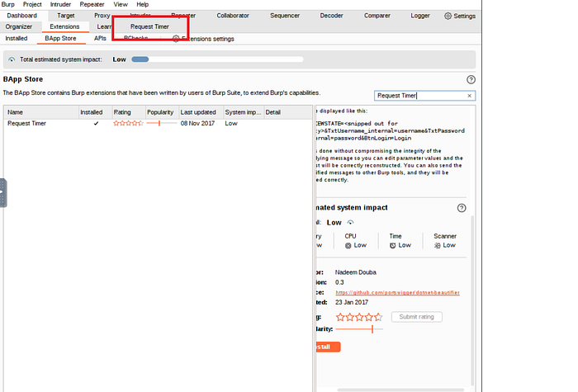Click the popularity bar in the Request Timer row

click(162, 123)
